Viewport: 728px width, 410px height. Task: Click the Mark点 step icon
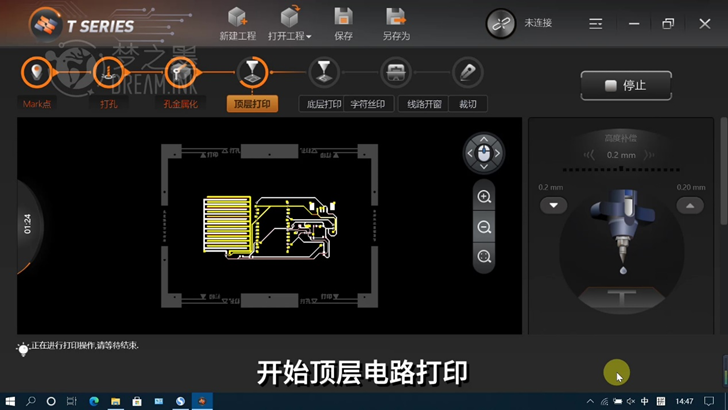click(x=37, y=73)
